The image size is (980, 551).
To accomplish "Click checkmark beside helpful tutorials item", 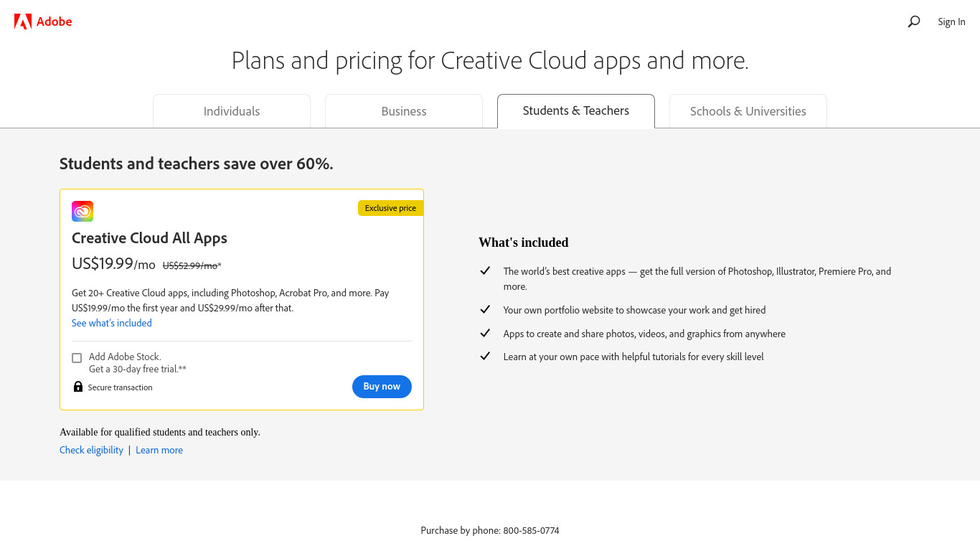I will (485, 356).
